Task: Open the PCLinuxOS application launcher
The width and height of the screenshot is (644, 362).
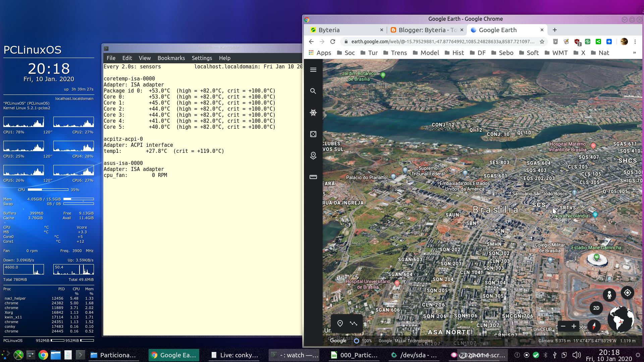Action: point(6,355)
